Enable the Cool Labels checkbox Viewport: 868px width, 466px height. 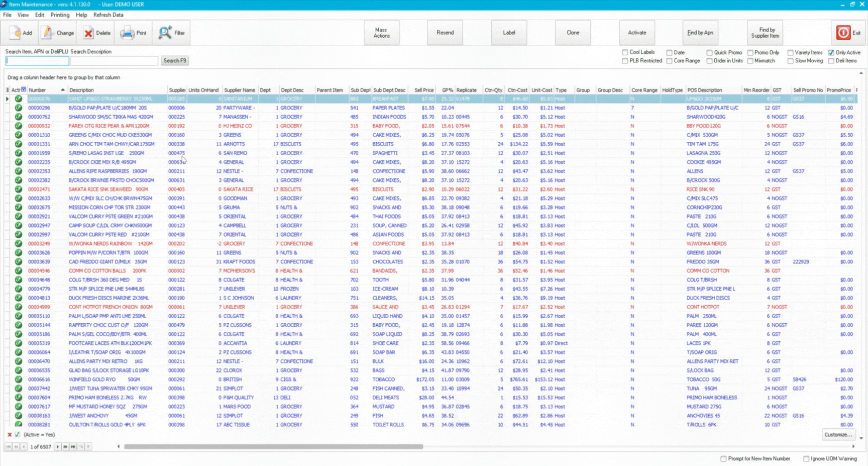coord(625,52)
